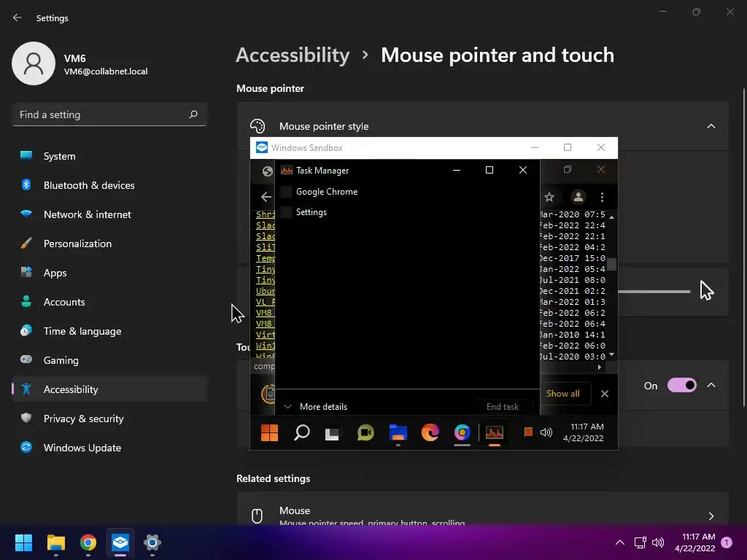Open System settings in the sidebar
The width and height of the screenshot is (747, 560).
109,156
